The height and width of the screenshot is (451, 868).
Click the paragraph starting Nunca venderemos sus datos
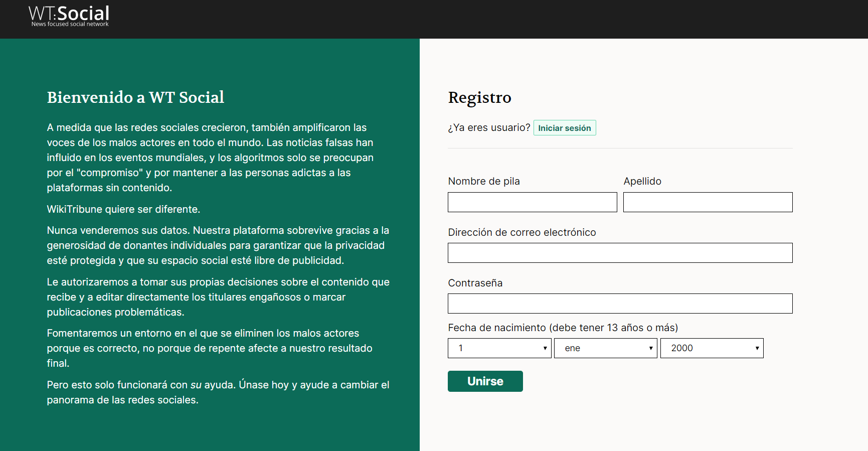pyautogui.click(x=218, y=245)
